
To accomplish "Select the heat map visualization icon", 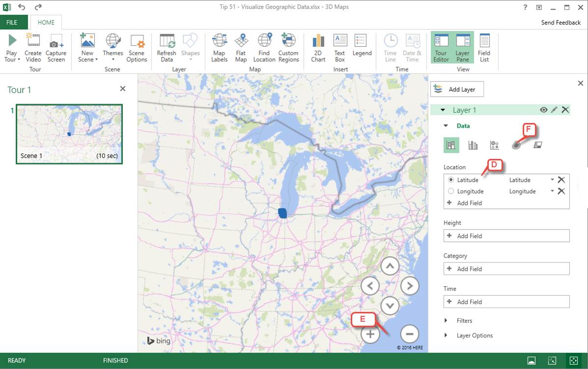I will [516, 145].
